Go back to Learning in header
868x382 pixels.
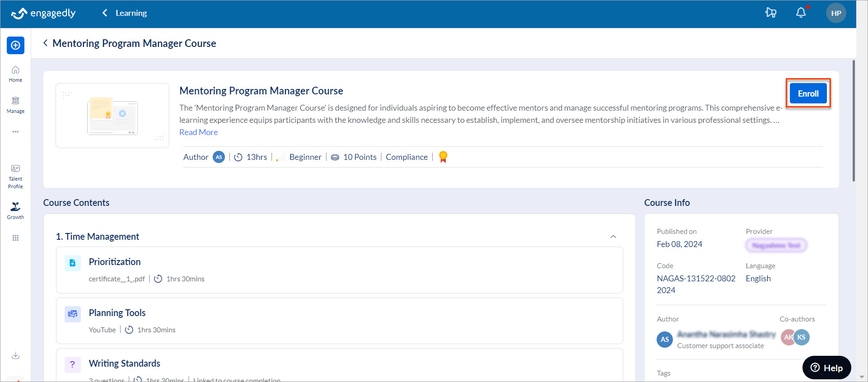point(125,13)
